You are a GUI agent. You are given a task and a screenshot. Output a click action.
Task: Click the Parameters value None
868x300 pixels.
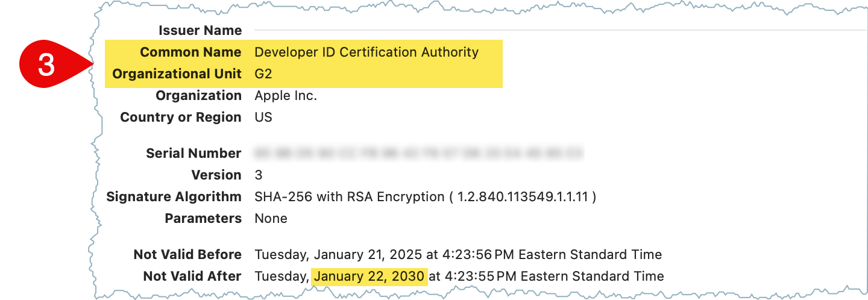(271, 218)
